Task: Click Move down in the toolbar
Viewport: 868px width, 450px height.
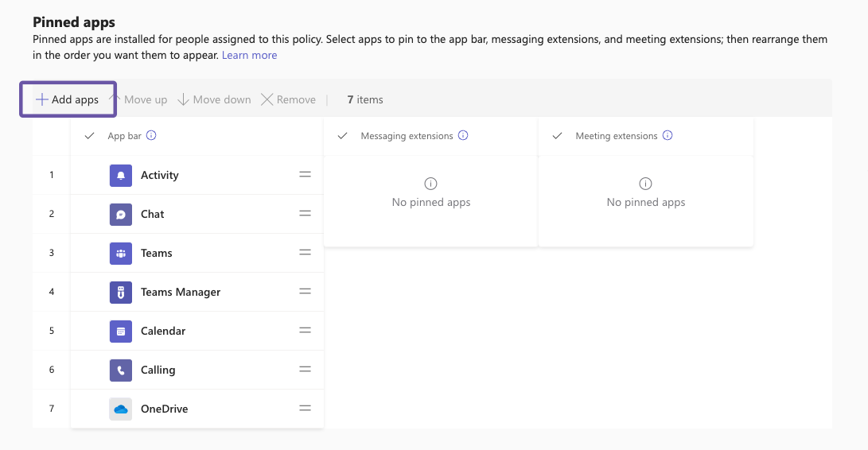Action: (214, 99)
